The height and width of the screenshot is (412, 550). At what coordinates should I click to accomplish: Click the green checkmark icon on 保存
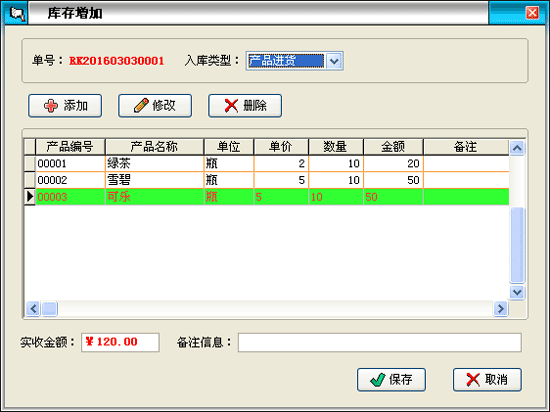point(378,380)
